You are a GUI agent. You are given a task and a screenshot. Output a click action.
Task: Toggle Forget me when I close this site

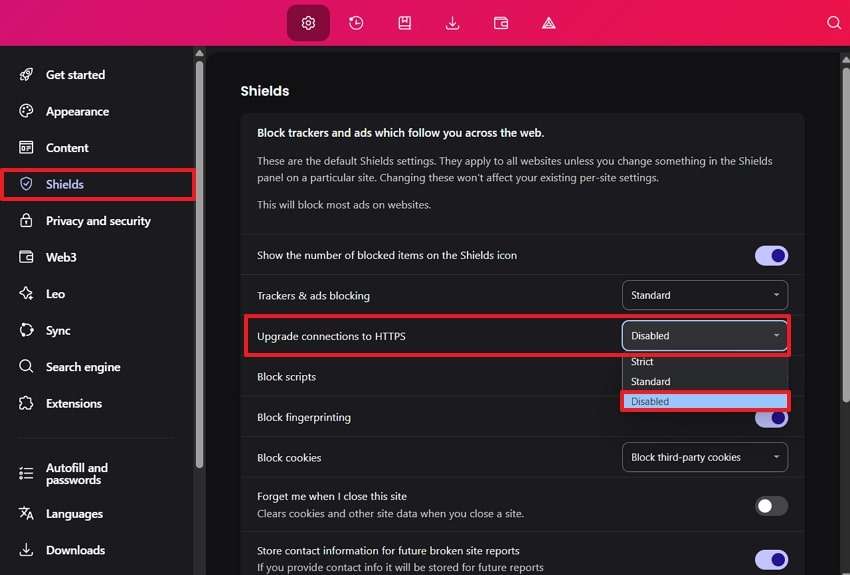(771, 506)
